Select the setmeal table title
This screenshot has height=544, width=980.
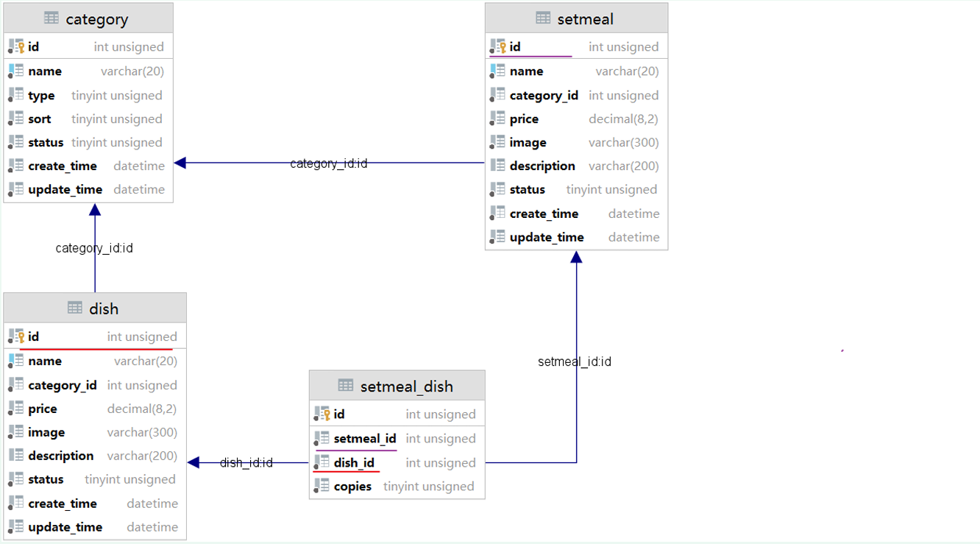tap(586, 19)
